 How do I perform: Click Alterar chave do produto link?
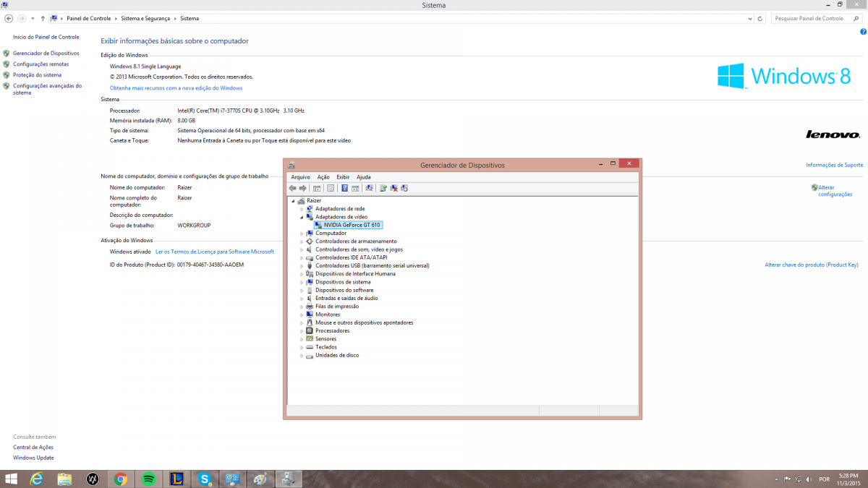(x=812, y=265)
